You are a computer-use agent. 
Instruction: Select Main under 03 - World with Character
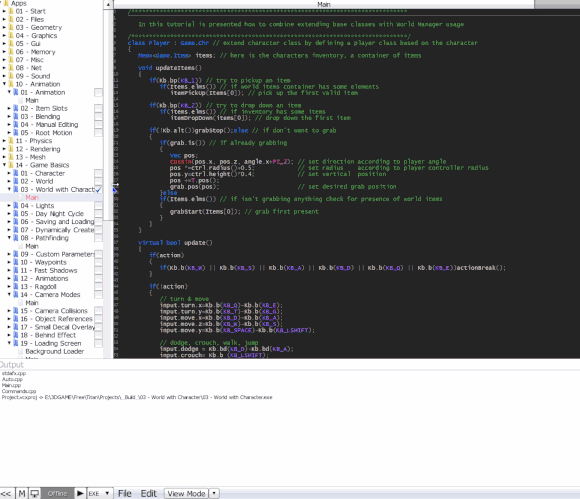coord(32,198)
